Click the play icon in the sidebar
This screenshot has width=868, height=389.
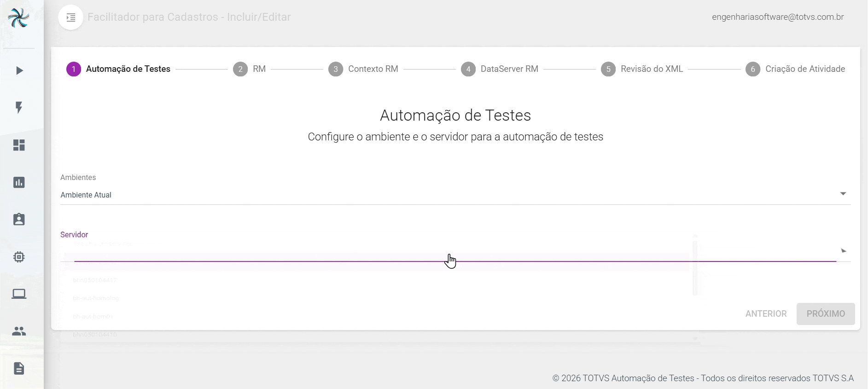(x=19, y=70)
